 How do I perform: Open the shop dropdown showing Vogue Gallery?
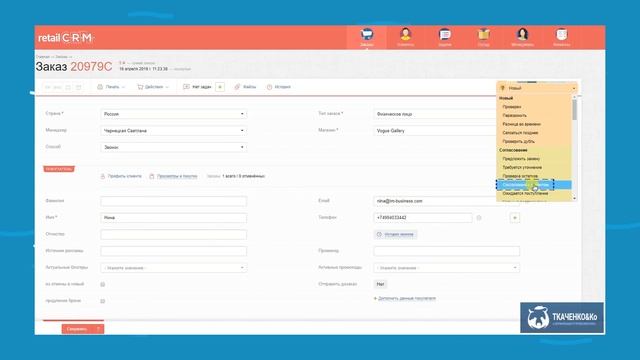[x=435, y=131]
